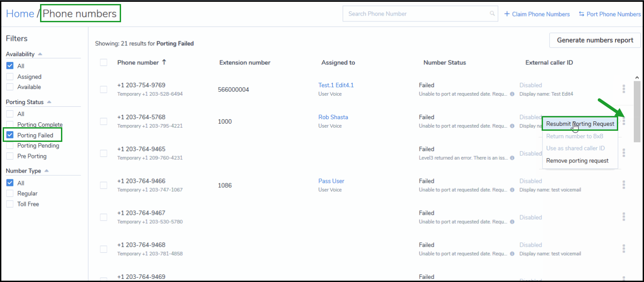The height and width of the screenshot is (282, 644).
Task: Click the vertical scrollbar thumb
Action: 637,112
